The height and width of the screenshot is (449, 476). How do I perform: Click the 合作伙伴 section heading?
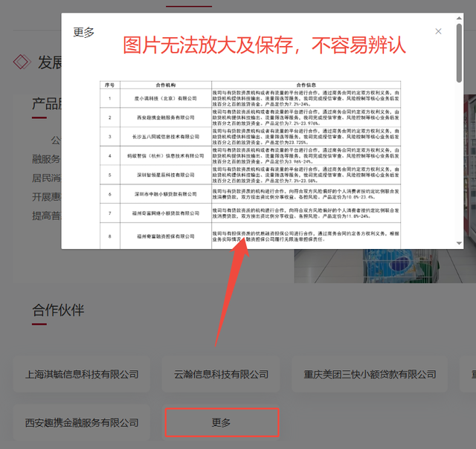pos(58,310)
